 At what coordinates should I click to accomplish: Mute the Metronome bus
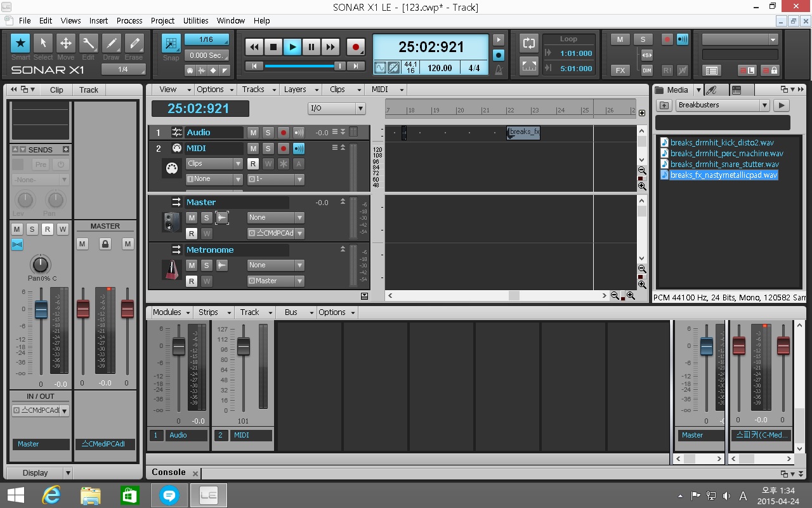click(x=192, y=265)
